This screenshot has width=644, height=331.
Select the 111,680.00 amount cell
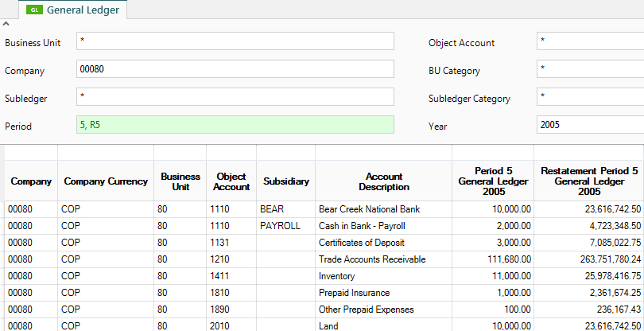[505, 259]
